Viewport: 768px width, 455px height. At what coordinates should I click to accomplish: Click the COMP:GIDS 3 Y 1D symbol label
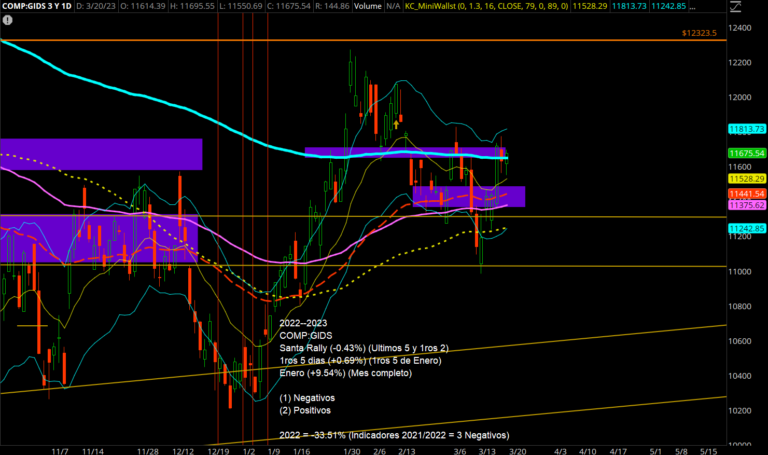pos(38,6)
